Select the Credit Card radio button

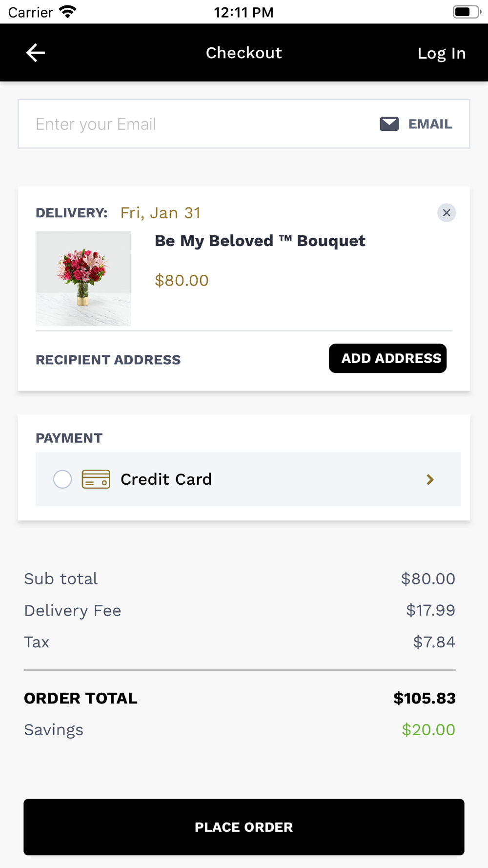tap(62, 479)
